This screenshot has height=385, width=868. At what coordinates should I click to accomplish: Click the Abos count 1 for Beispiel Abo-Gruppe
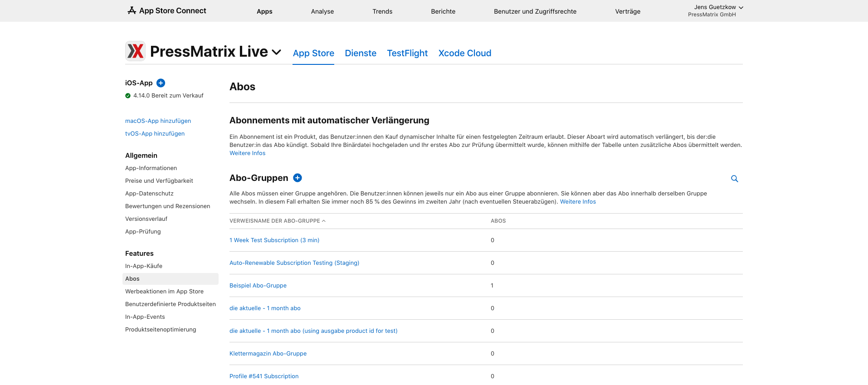pos(492,286)
